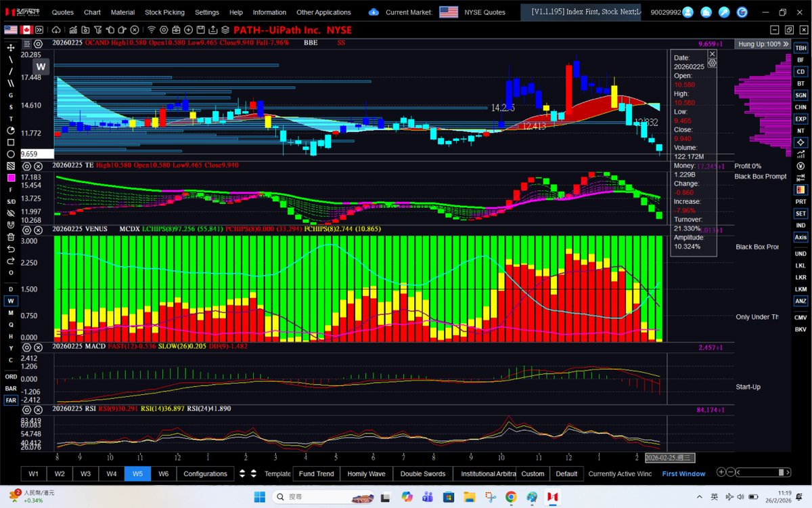812x508 pixels.
Task: Click the blue building icon in title bar
Action: click(x=706, y=12)
